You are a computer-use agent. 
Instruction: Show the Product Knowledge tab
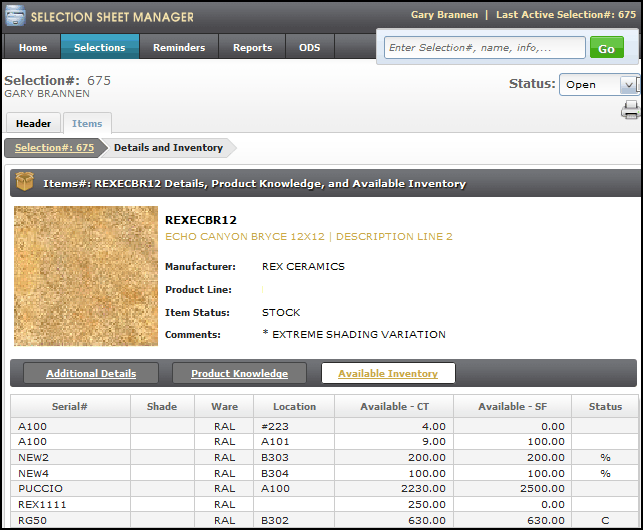pos(240,374)
